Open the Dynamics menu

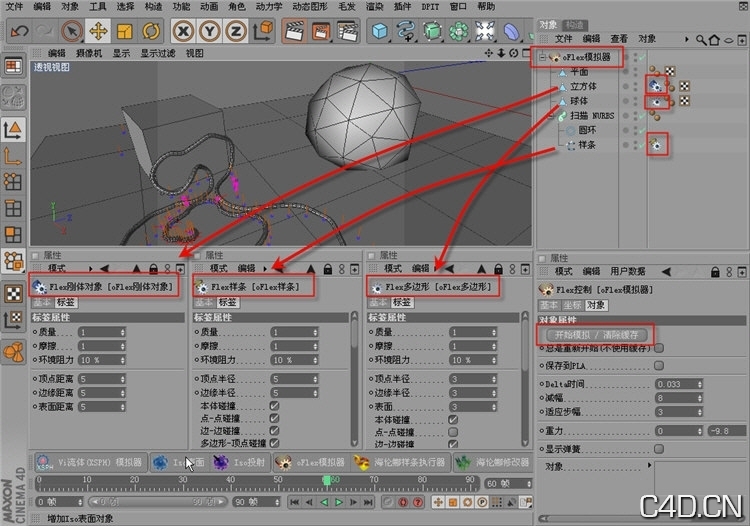point(269,7)
